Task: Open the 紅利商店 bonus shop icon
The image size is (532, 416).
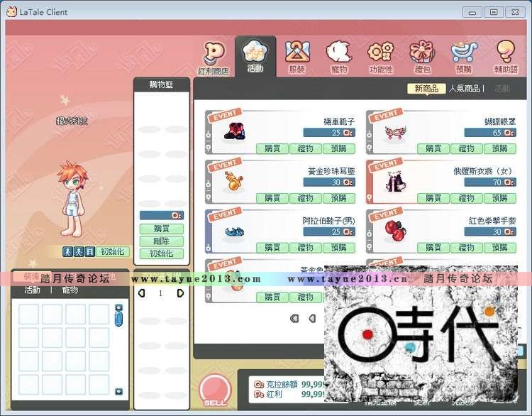Action: [x=214, y=58]
